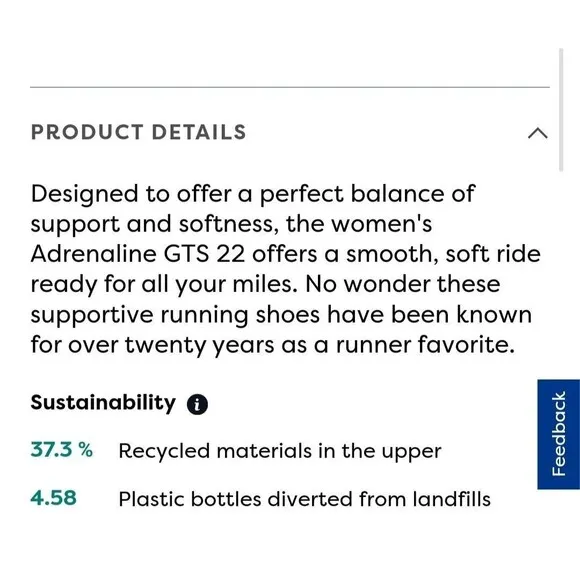The image size is (580, 580).
Task: Select the 37.3 % recycled figure
Action: tap(61, 450)
